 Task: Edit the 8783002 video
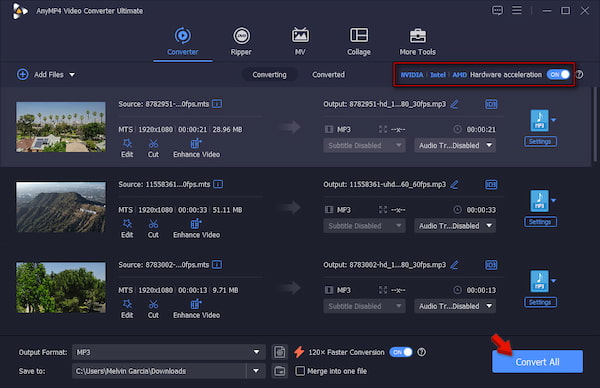point(127,309)
